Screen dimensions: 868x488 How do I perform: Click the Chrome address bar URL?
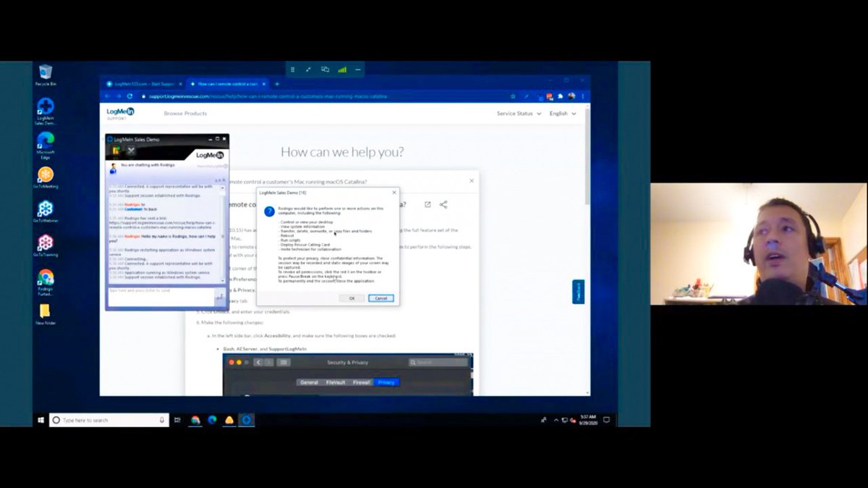(x=268, y=96)
